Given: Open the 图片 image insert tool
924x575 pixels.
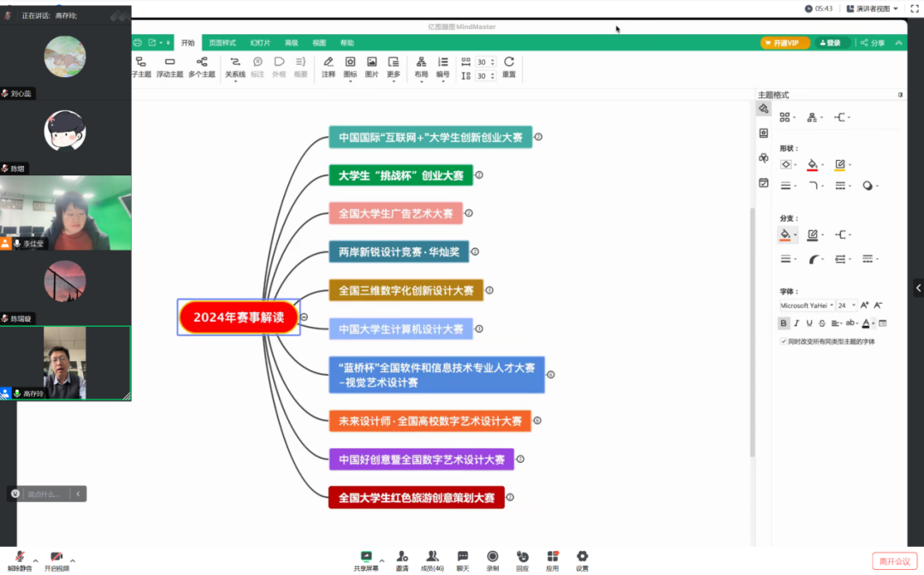Looking at the screenshot, I should [371, 67].
